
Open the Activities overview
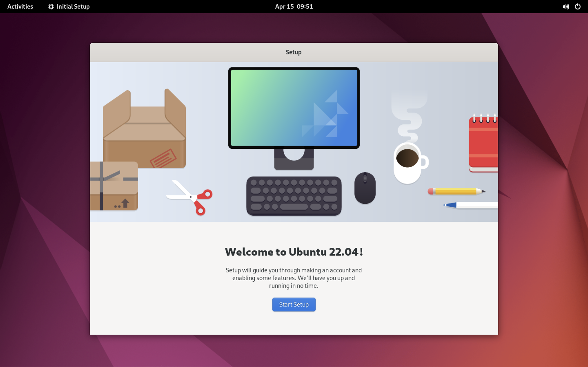[20, 7]
